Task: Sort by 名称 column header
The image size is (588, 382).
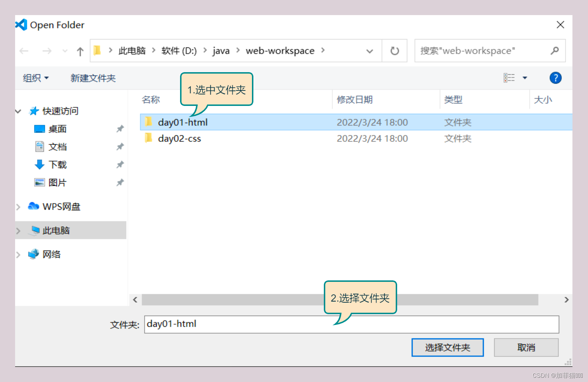Action: [x=151, y=99]
